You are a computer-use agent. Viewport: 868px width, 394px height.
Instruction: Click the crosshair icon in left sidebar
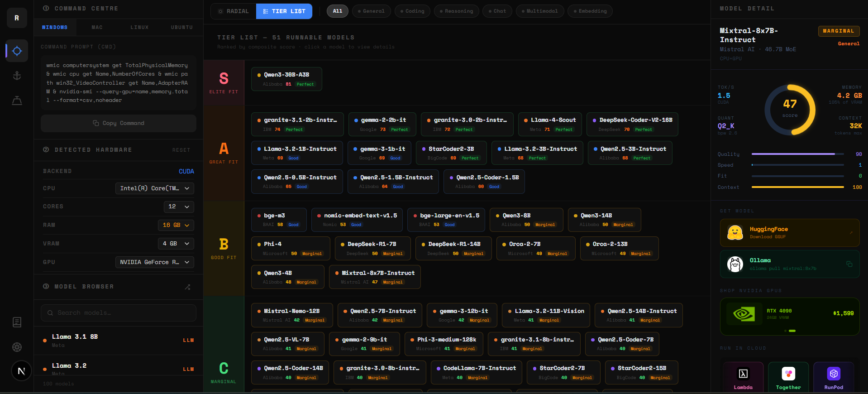click(17, 51)
